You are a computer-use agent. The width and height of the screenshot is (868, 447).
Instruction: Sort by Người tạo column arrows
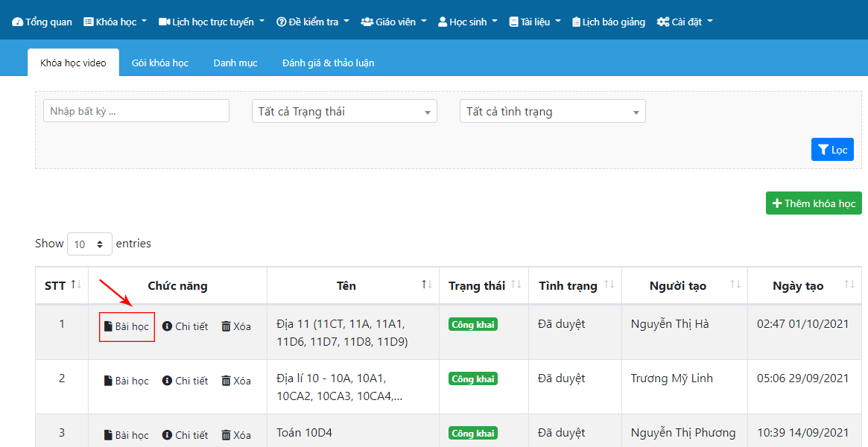pos(735,285)
